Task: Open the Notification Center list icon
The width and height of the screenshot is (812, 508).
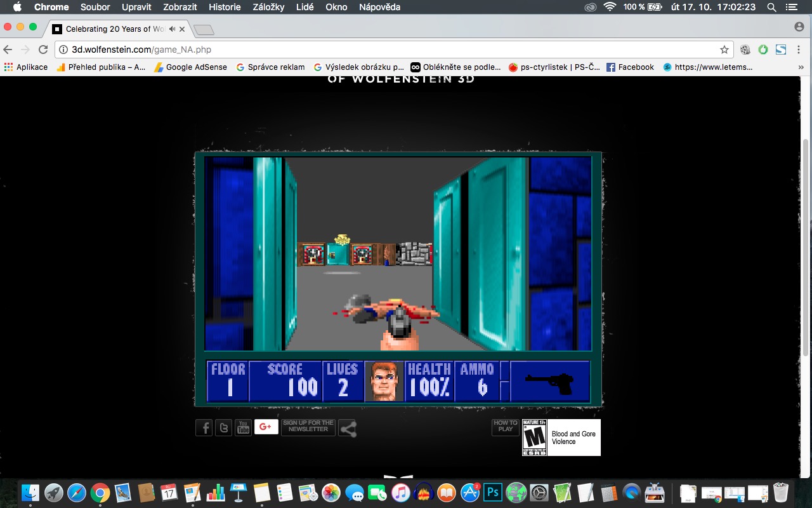Action: pyautogui.click(x=790, y=7)
